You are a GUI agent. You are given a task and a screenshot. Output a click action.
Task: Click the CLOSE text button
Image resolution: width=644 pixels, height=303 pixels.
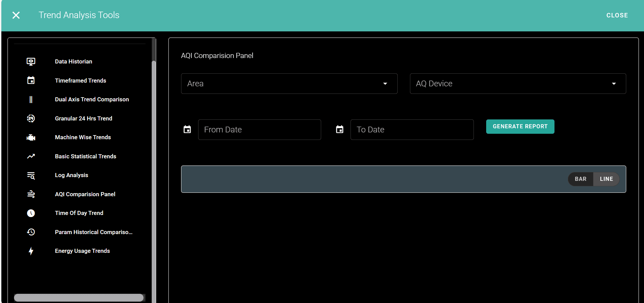click(617, 15)
